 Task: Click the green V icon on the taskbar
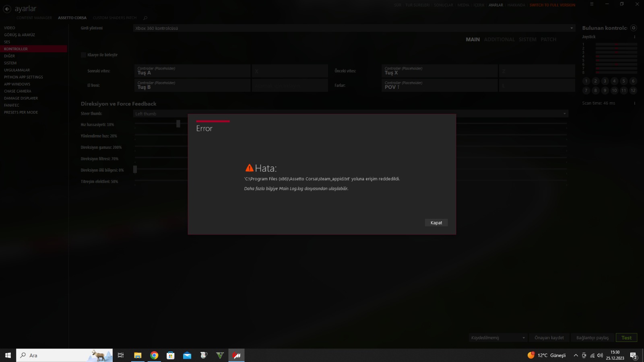[220, 355]
